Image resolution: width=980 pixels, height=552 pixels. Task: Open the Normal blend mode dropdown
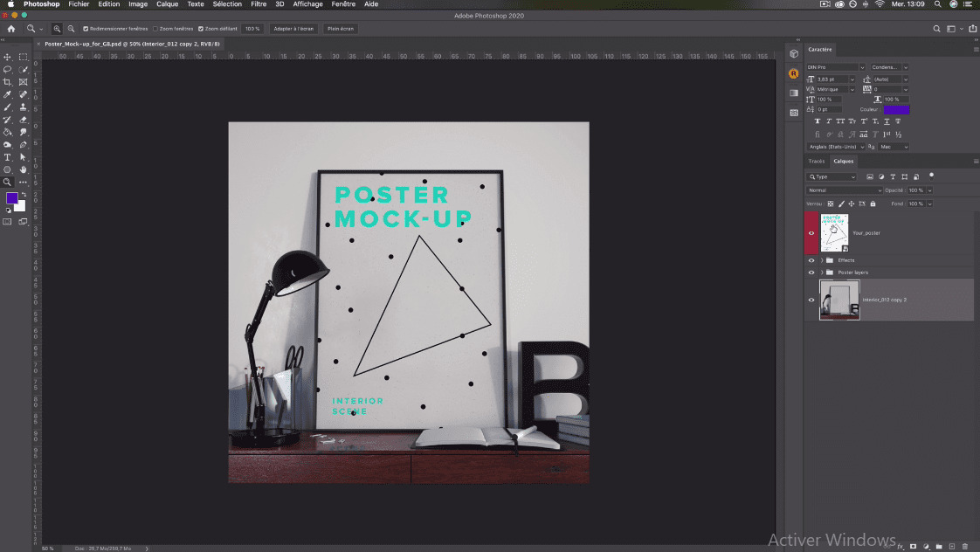coord(844,190)
